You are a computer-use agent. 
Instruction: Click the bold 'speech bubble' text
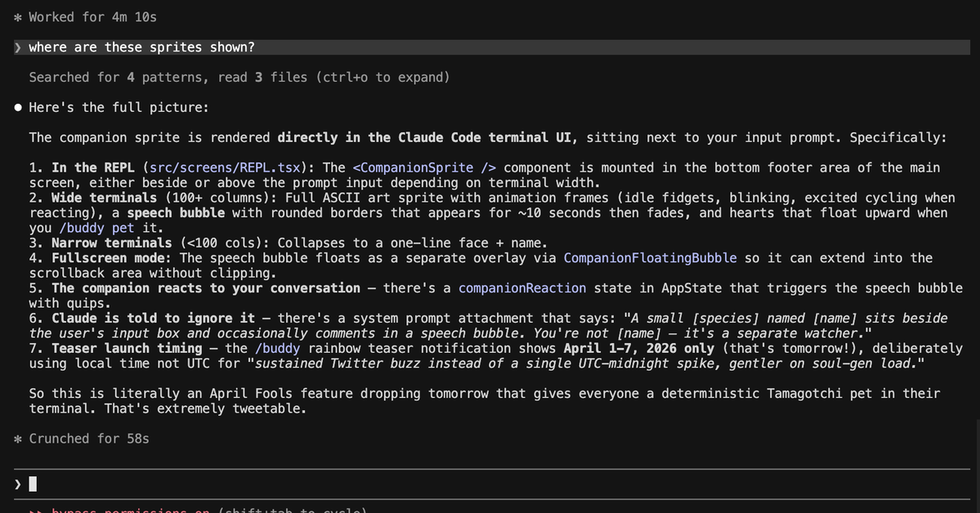click(176, 213)
